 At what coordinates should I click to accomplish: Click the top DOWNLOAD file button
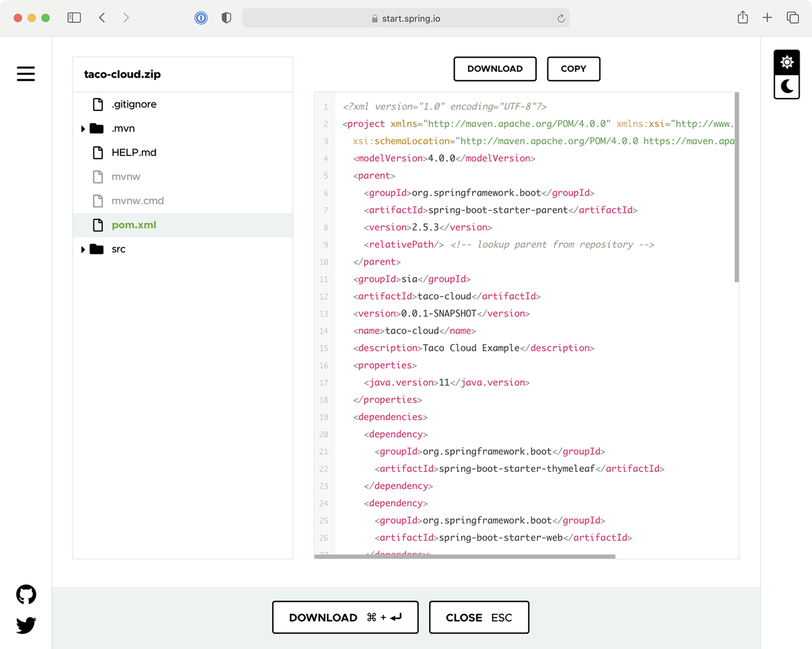(x=495, y=69)
